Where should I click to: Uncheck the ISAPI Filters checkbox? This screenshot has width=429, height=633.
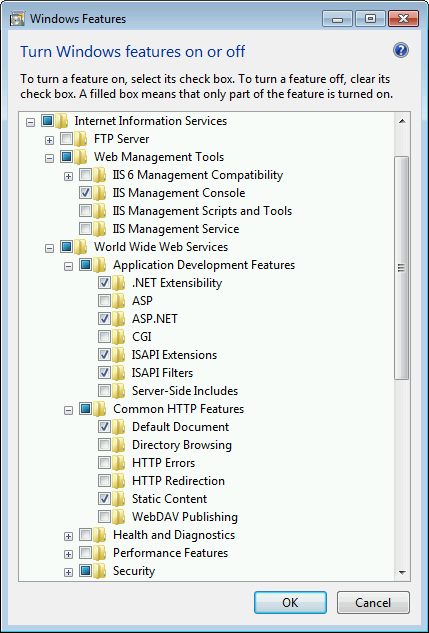(x=104, y=373)
